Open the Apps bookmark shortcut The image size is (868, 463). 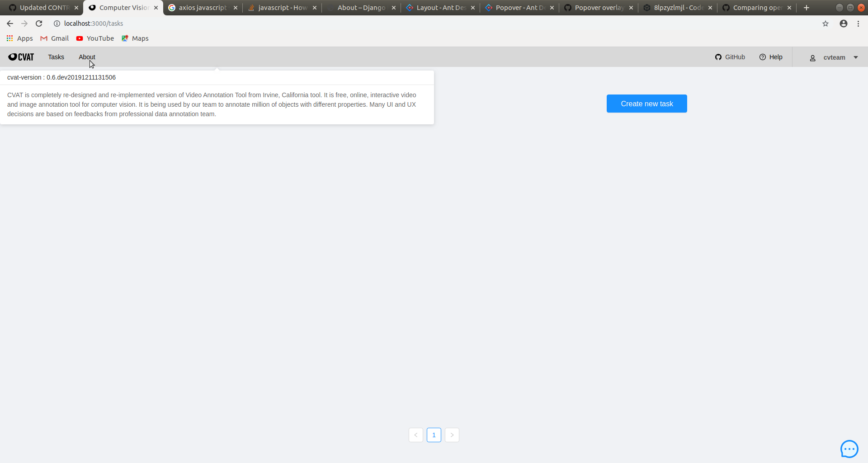click(x=19, y=38)
